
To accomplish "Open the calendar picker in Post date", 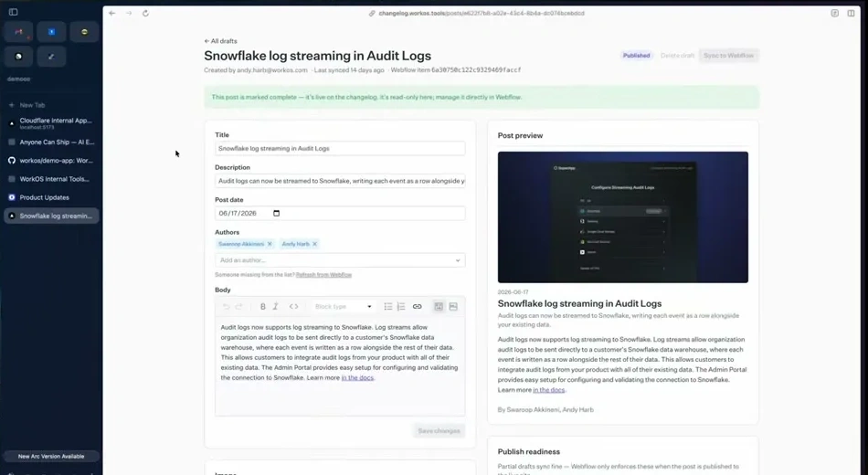I will 277,213.
